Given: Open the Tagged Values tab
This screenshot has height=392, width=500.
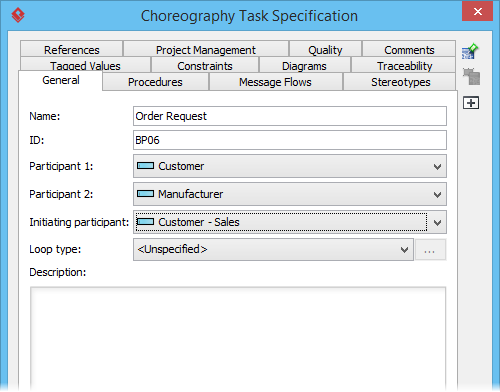Looking at the screenshot, I should pyautogui.click(x=85, y=65).
